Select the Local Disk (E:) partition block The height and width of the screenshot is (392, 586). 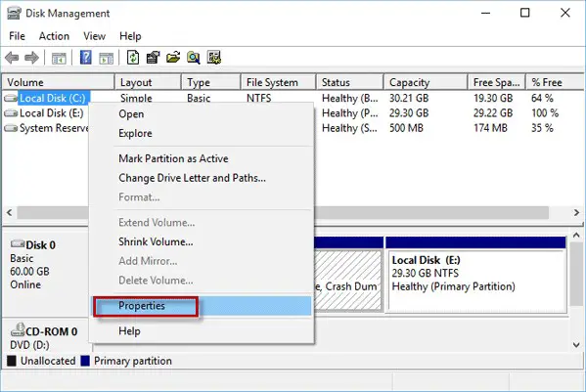pyautogui.click(x=475, y=275)
